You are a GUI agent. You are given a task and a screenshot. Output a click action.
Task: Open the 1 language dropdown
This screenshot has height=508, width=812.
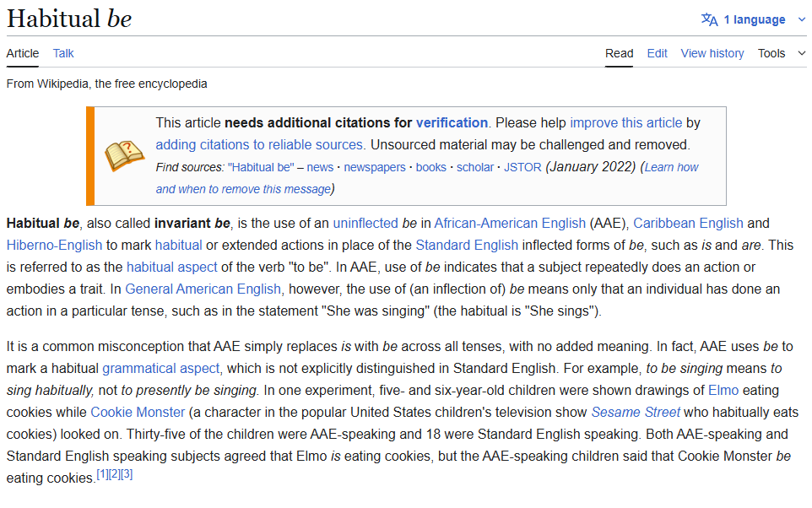[754, 19]
